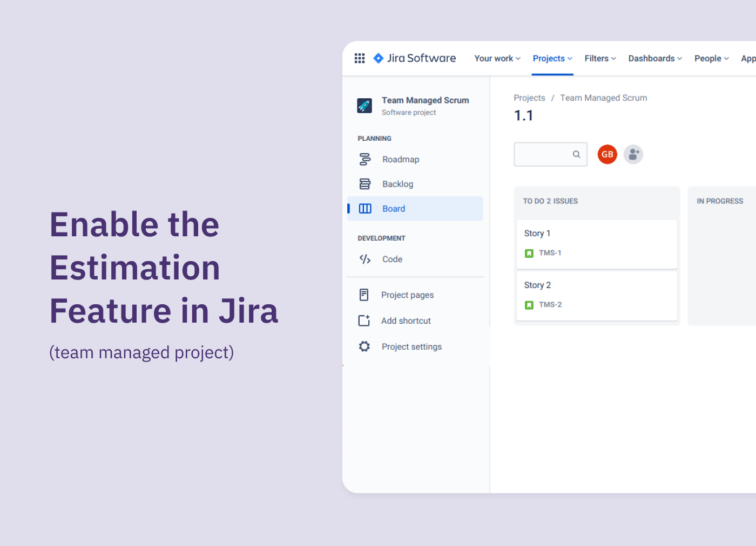Click the Add shortcut icon
756x546 pixels.
364,320
